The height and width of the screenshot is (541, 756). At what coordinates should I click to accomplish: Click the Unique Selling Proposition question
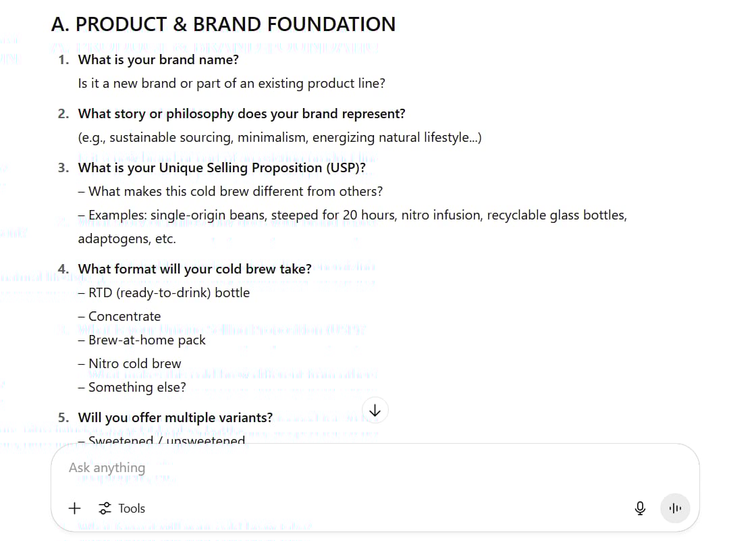coord(222,168)
